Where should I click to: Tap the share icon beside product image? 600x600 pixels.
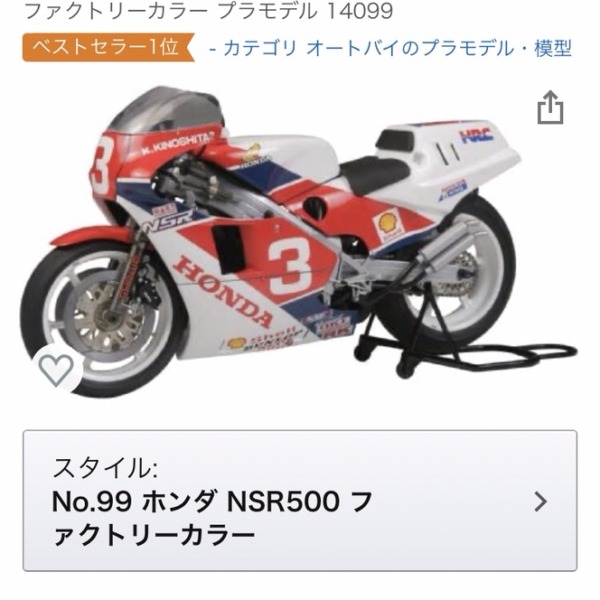coord(550,108)
